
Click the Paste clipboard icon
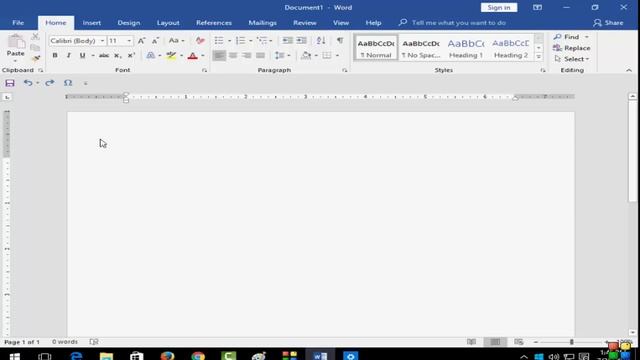click(16, 42)
